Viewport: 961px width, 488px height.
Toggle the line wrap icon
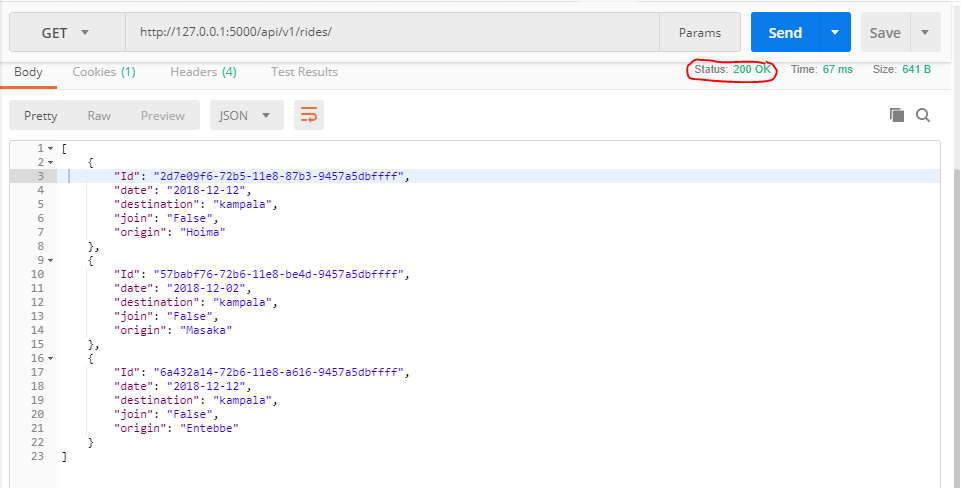(309, 115)
